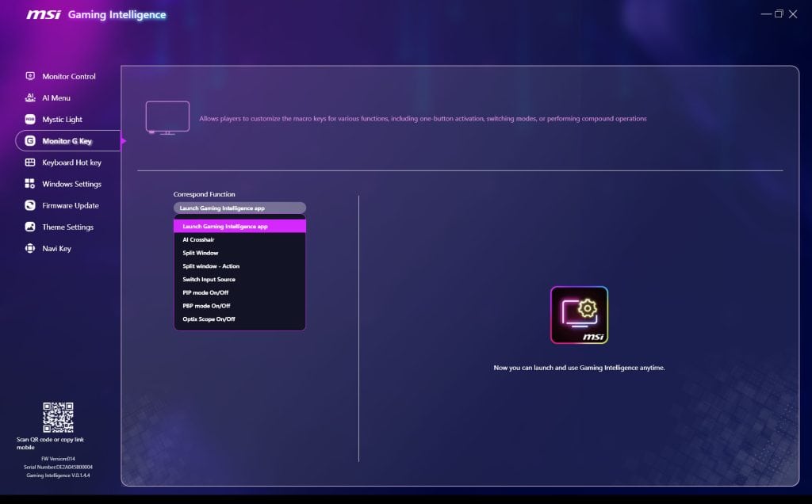Open the Mystic Light section

tap(62, 119)
